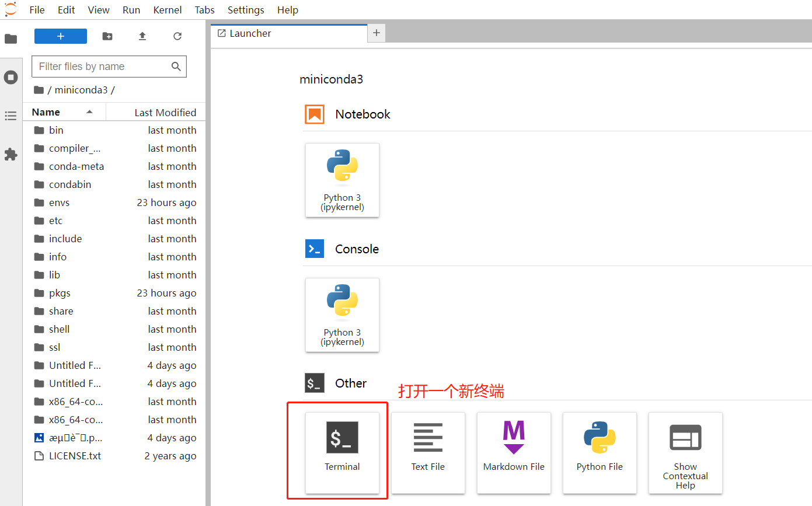
Task: Open the Edit menu
Action: tap(66, 10)
